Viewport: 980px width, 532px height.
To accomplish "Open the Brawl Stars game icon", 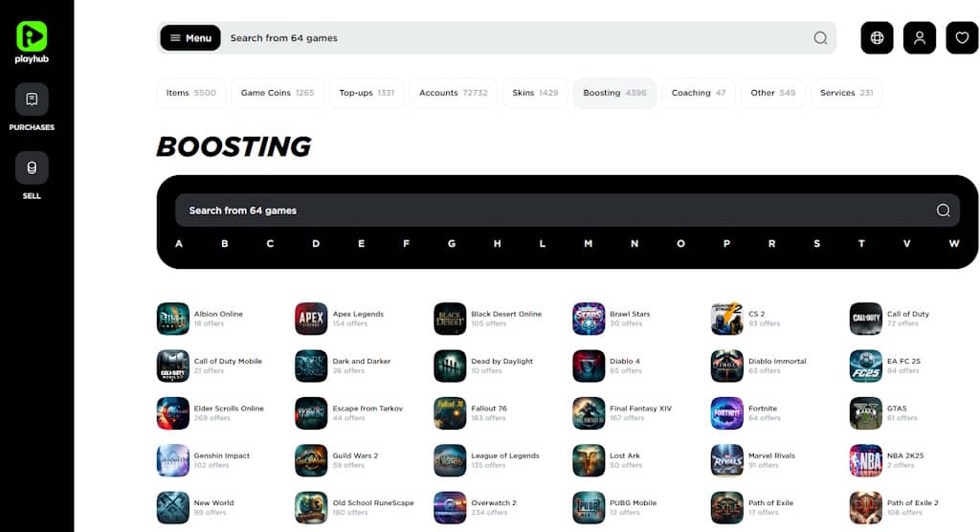I will 589,319.
